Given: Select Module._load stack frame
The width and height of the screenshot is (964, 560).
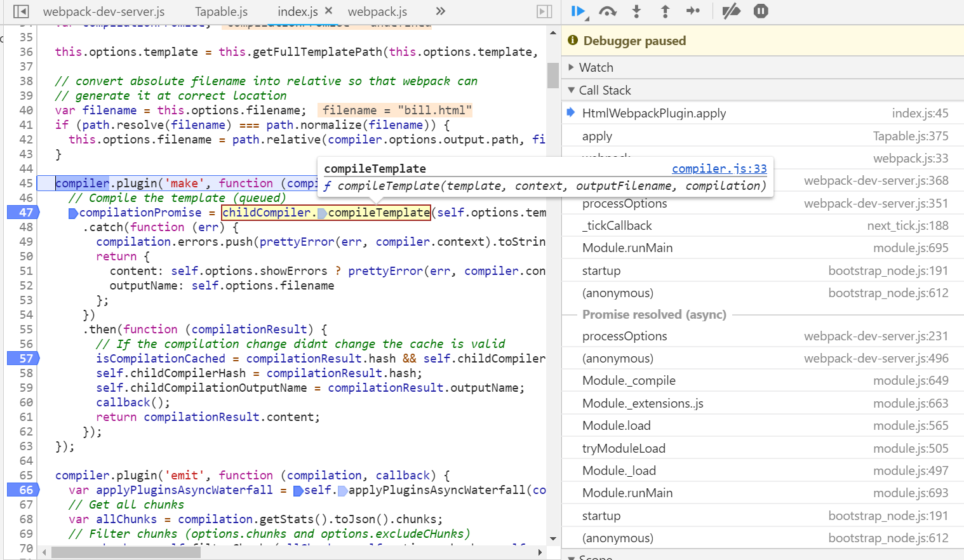Looking at the screenshot, I should click(x=763, y=470).
